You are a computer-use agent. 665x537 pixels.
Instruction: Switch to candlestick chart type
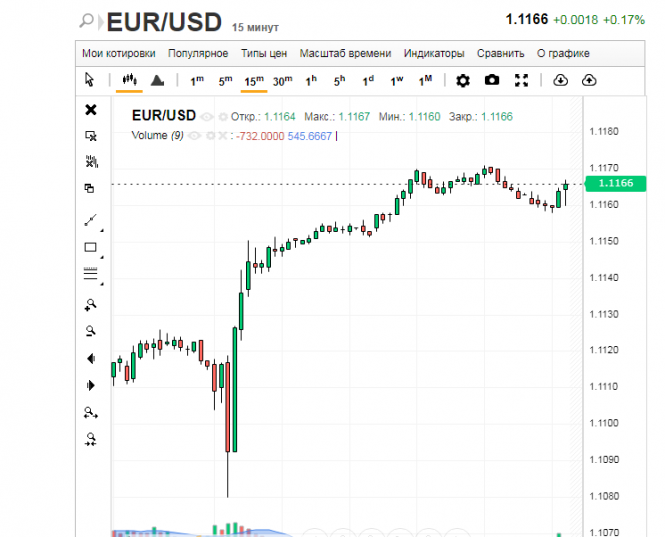click(x=129, y=80)
